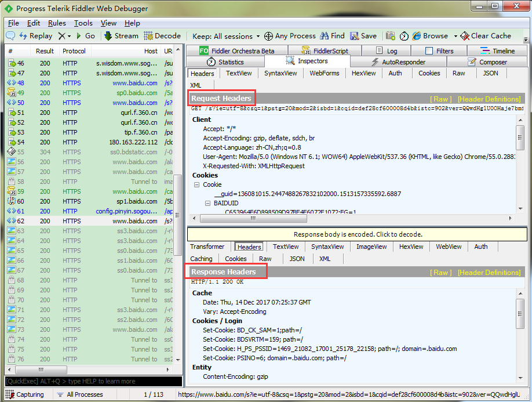Open the File menu
This screenshot has width=532, height=402.
[13, 23]
